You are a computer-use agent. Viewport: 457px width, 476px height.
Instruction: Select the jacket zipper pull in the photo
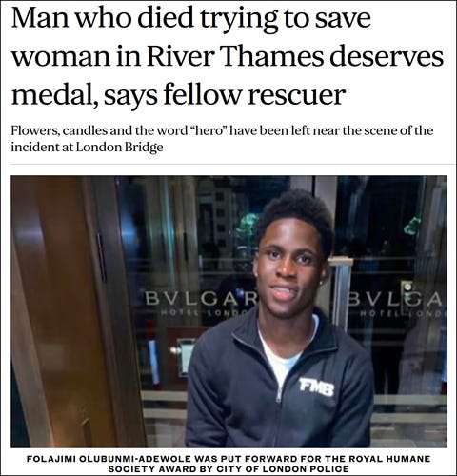(279, 397)
